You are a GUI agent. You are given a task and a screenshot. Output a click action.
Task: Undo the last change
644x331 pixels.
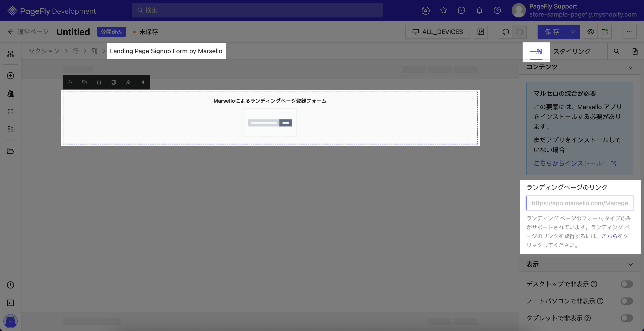506,32
